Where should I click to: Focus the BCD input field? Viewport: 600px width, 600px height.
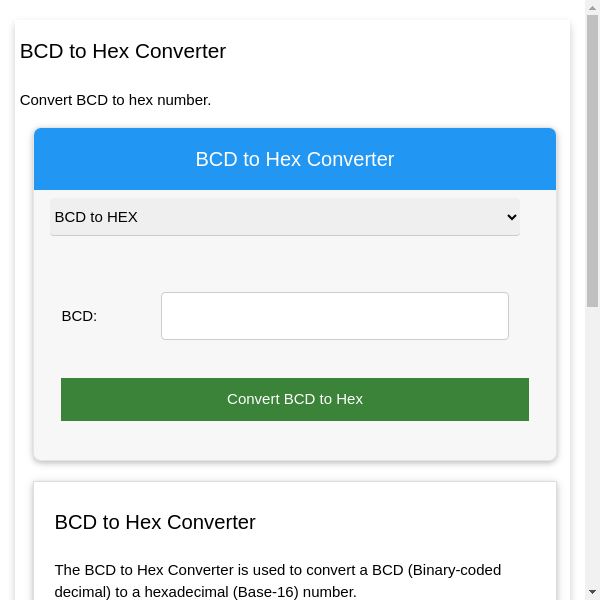334,316
